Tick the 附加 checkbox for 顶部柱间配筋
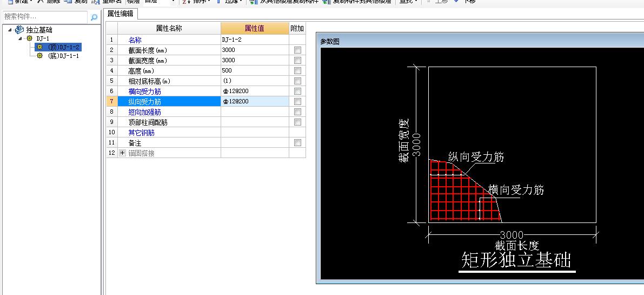The height and width of the screenshot is (295, 644). click(297, 122)
